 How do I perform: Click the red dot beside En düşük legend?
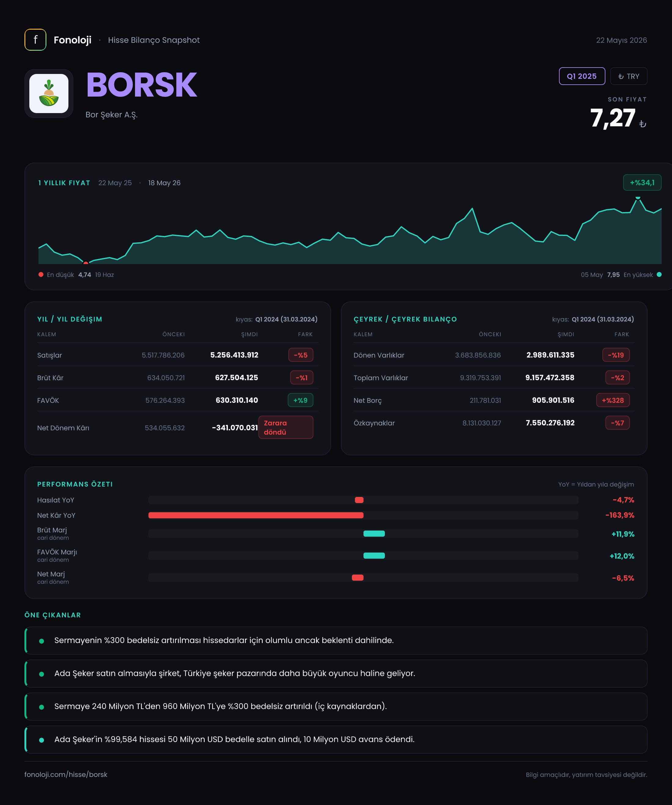pos(41,274)
